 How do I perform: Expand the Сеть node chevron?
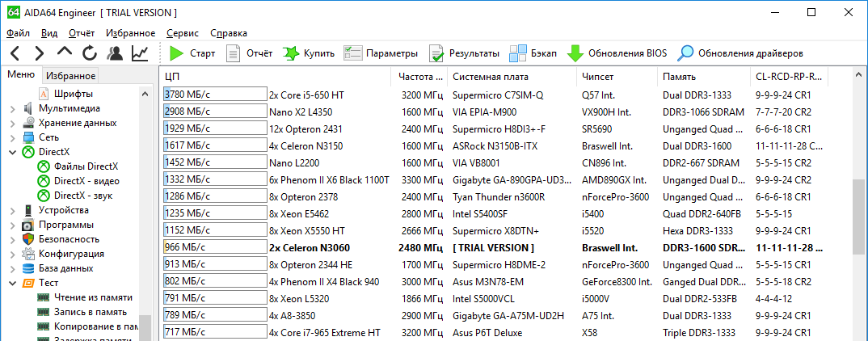(13, 137)
